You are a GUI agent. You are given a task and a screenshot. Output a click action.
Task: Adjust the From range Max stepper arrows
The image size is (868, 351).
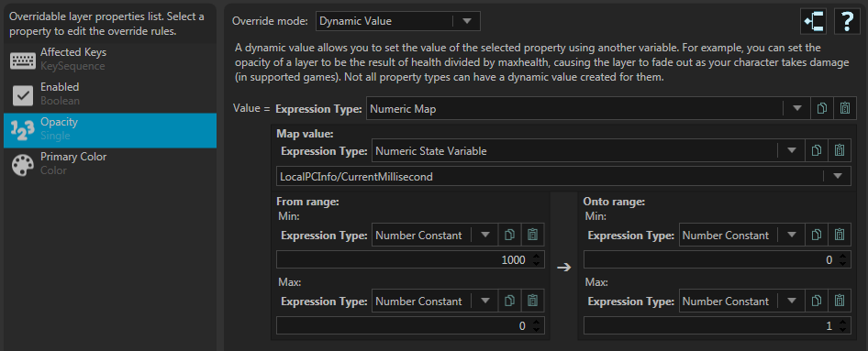click(536, 326)
